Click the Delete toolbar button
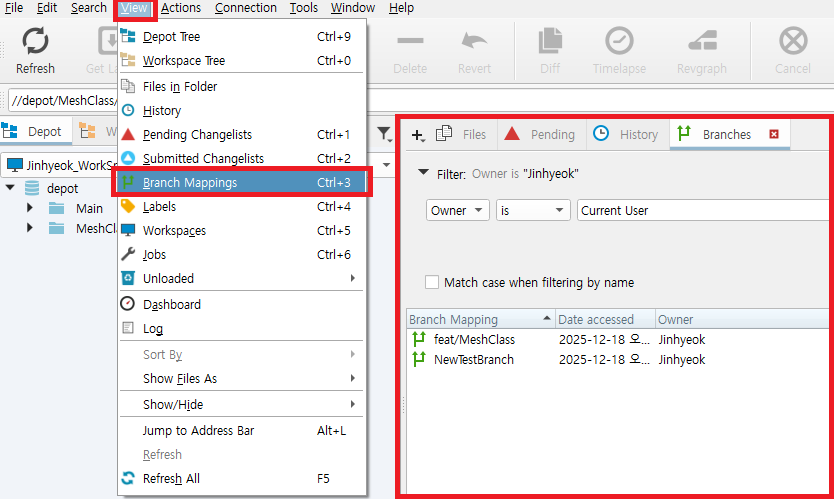This screenshot has height=499, width=834. [410, 51]
